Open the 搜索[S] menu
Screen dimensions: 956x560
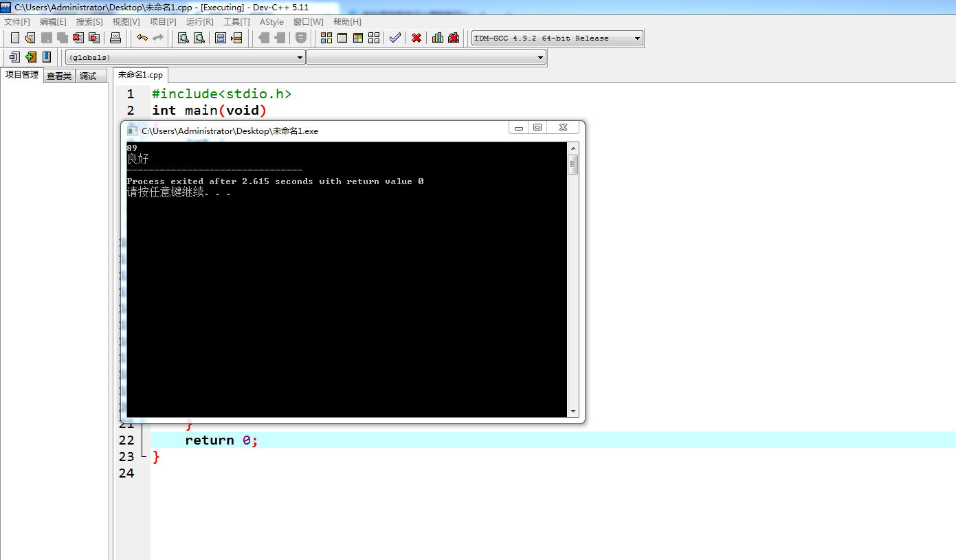(x=89, y=22)
